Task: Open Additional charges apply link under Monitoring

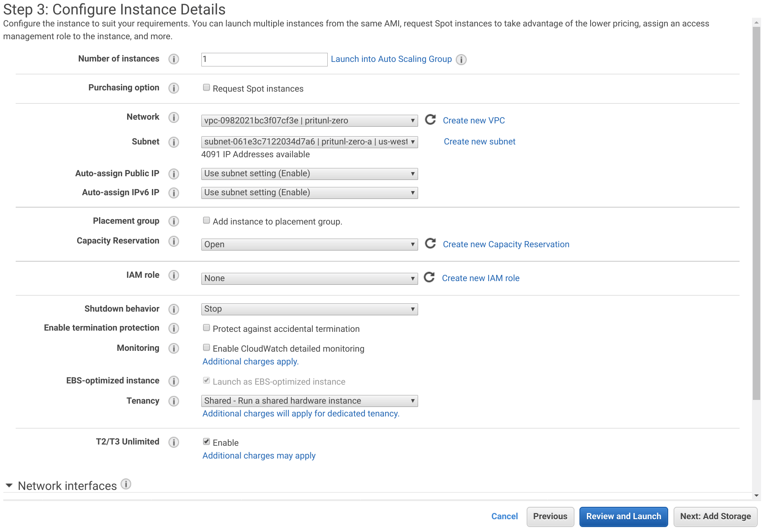Action: pyautogui.click(x=251, y=362)
